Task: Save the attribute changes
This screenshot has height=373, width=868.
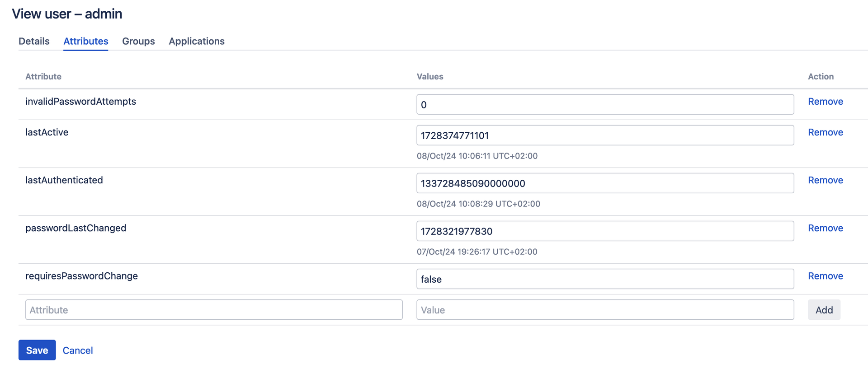Action: 37,350
